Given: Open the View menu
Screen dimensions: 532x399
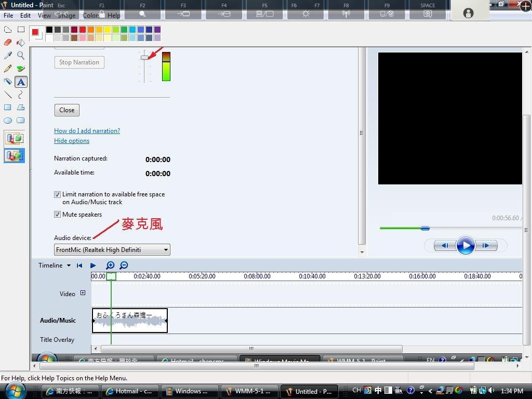Looking at the screenshot, I should (x=44, y=15).
